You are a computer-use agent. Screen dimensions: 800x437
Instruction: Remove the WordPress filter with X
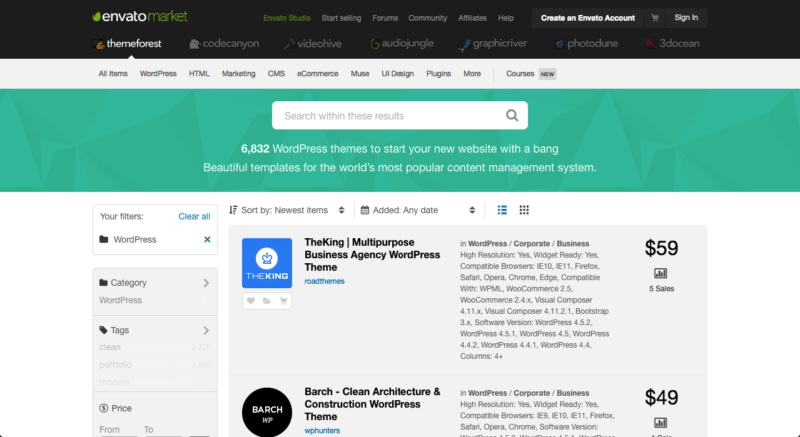coord(207,240)
